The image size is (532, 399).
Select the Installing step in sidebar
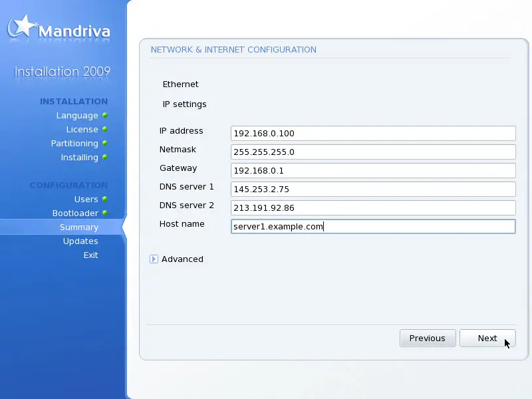pyautogui.click(x=79, y=158)
